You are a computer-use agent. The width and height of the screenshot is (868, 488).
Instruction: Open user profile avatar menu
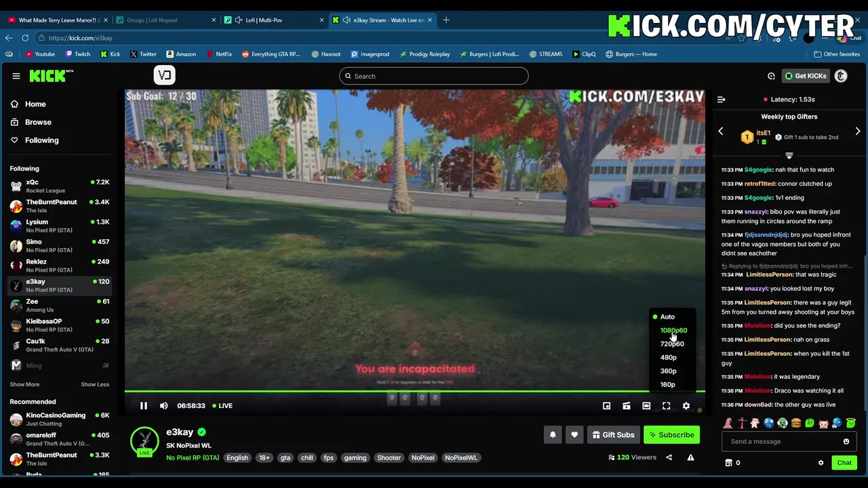[x=841, y=76]
